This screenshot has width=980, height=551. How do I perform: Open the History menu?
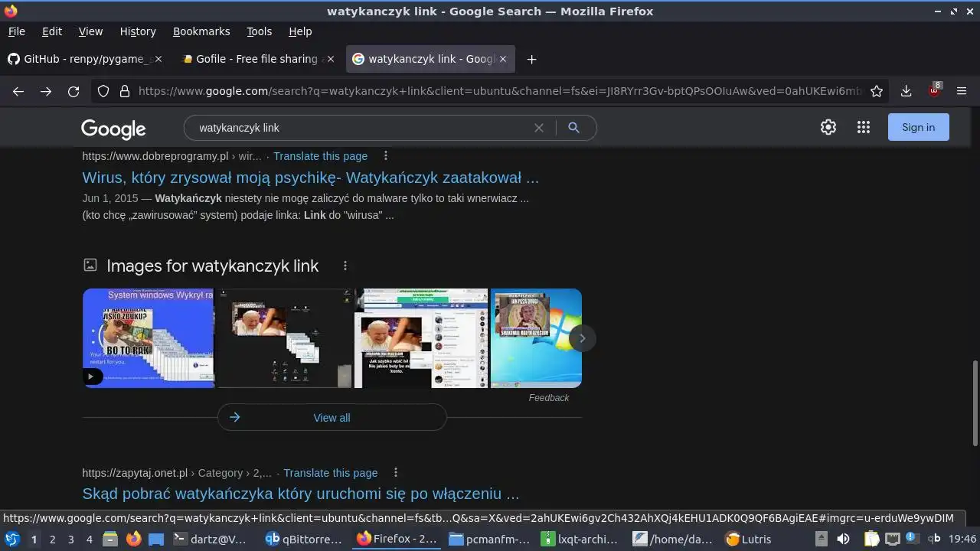pyautogui.click(x=138, y=31)
